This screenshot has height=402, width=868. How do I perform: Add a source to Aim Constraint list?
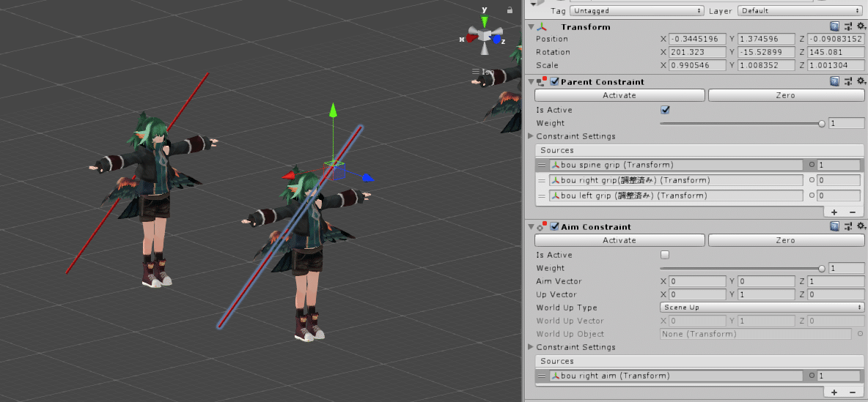834,392
